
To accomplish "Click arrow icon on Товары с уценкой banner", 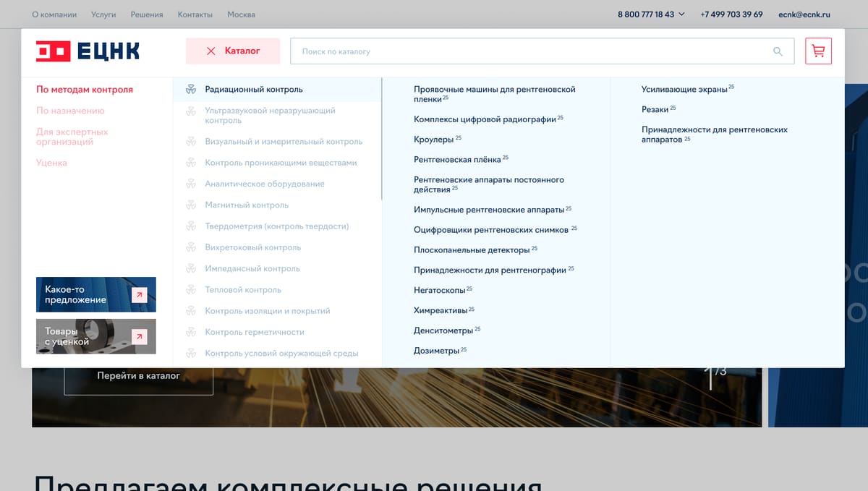I will click(140, 337).
